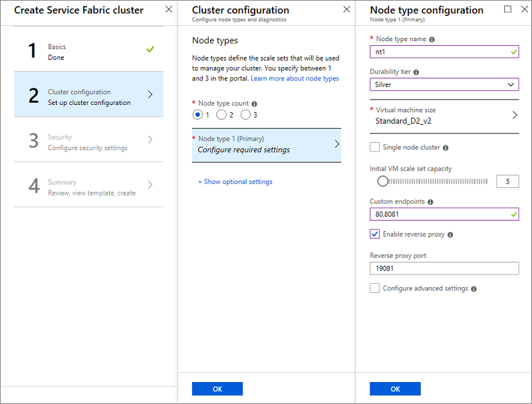Click Show optional settings

(235, 181)
